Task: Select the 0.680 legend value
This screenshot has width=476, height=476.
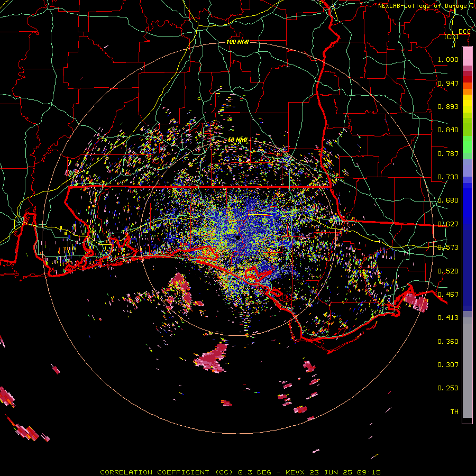Action: coord(448,200)
